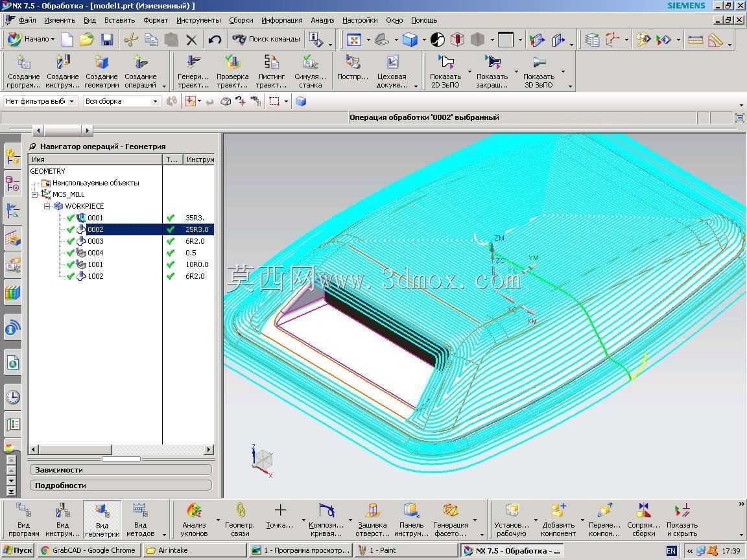
Task: Click the navigator horizontal scrollbar
Action: pos(121,449)
